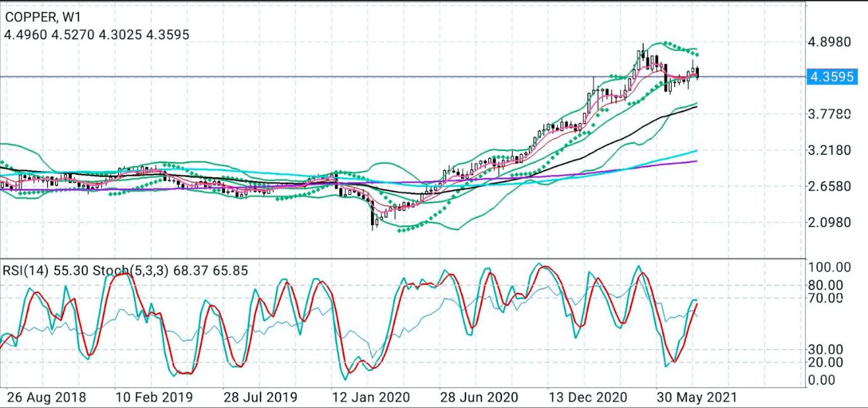
Task: Click the 3.2180 price axis level
Action: 831,150
